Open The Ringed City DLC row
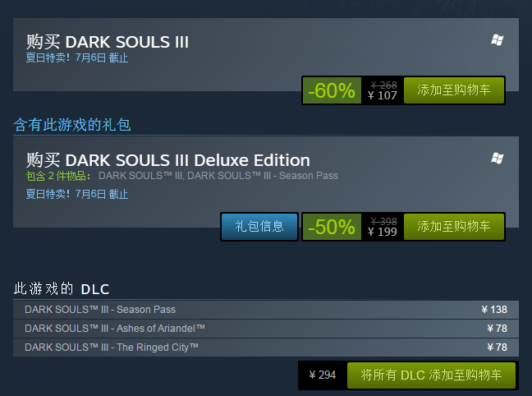532x396 pixels. 112,348
